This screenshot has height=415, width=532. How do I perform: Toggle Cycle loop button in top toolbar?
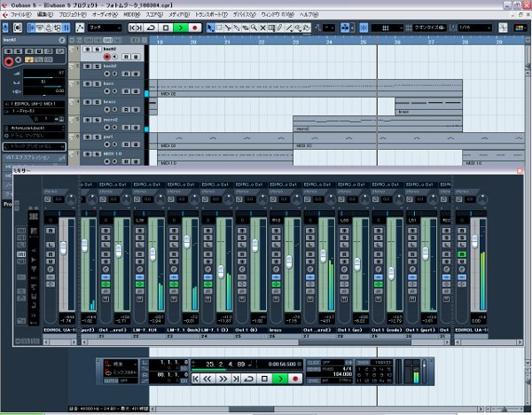tap(151, 27)
